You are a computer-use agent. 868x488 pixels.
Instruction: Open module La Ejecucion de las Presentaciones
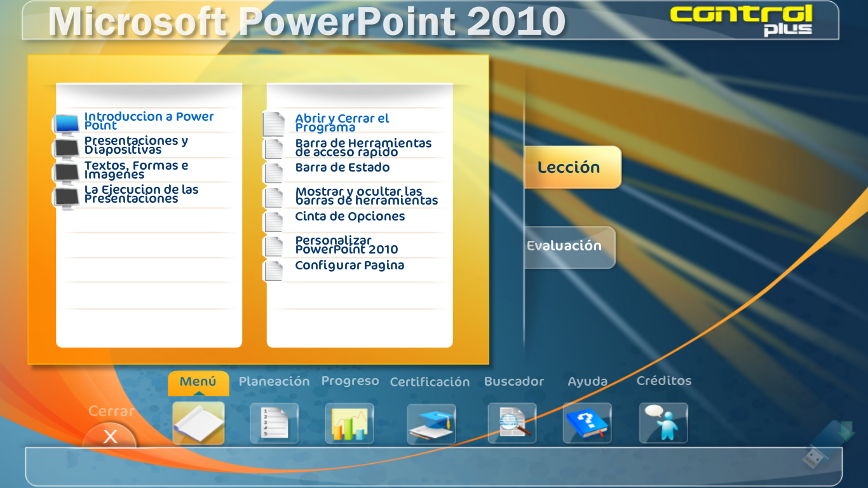(141, 194)
